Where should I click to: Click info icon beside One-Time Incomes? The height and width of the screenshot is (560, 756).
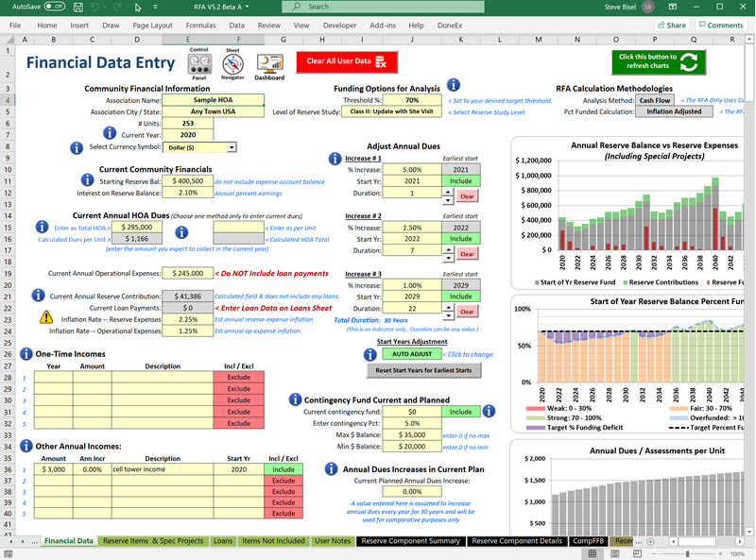[x=25, y=354]
